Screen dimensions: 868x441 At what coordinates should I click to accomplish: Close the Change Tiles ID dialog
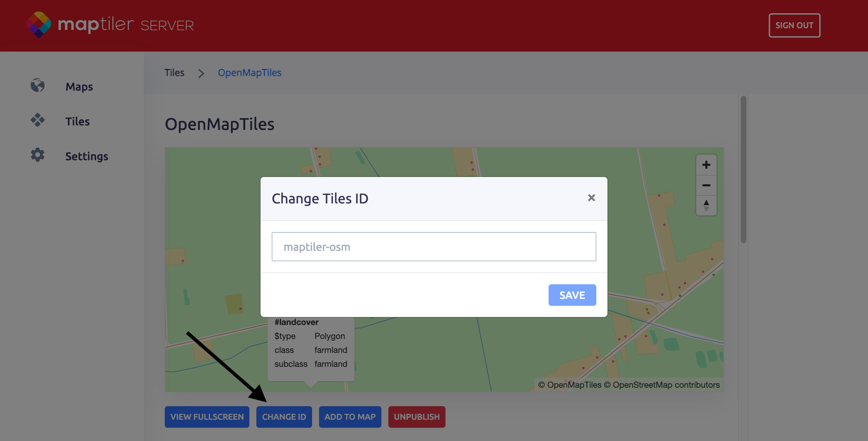[x=591, y=198]
